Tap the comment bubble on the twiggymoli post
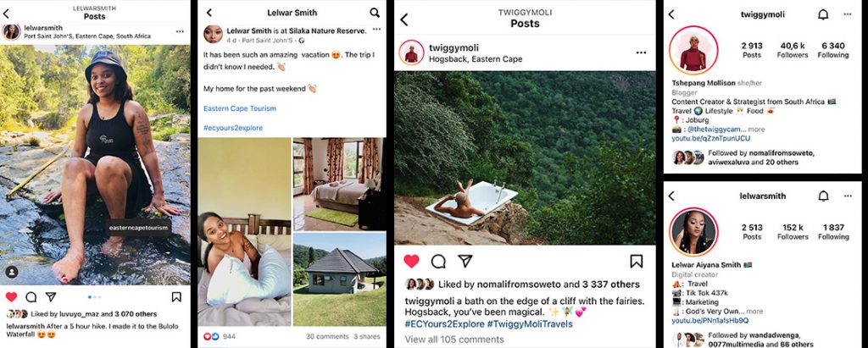The height and width of the screenshot is (348, 868). click(438, 261)
